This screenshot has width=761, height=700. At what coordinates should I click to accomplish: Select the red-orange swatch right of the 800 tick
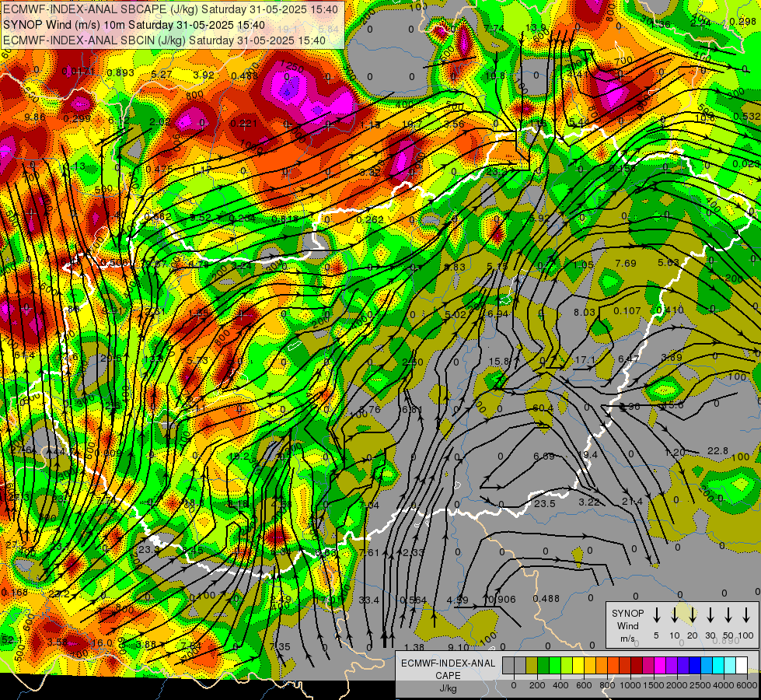[x=614, y=665]
